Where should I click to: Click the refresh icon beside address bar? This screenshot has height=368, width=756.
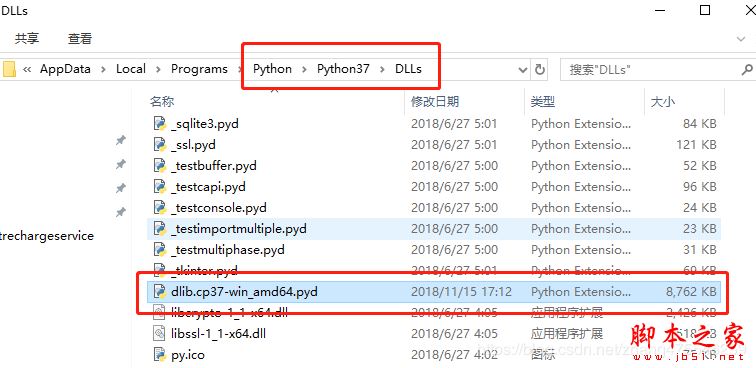click(x=540, y=69)
